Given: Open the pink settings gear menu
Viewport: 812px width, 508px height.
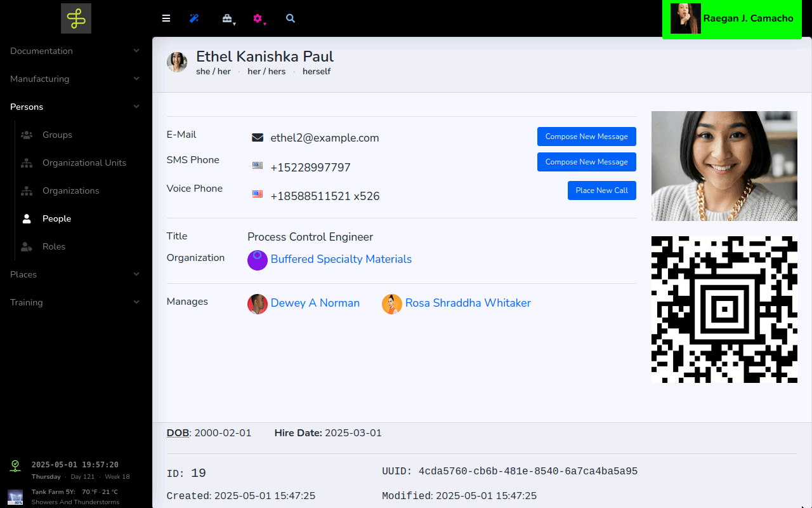Looking at the screenshot, I should click(258, 18).
